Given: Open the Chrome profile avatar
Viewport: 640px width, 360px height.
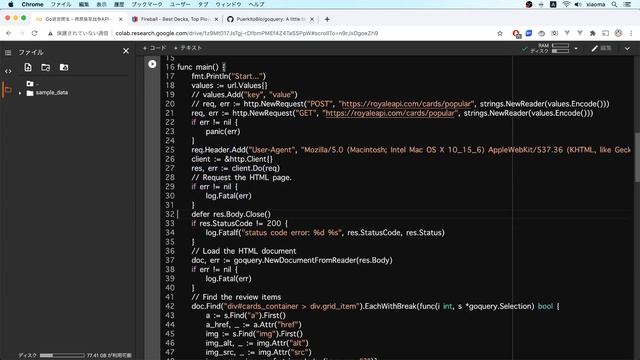Looking at the screenshot, I should (618, 33).
